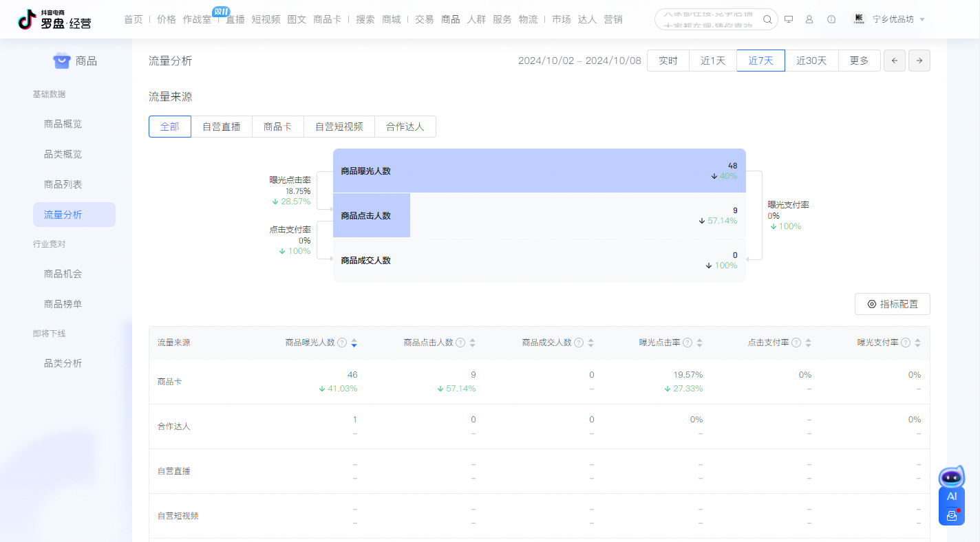Image resolution: width=980 pixels, height=542 pixels.
Task: Open the AI assistant robot icon
Action: coord(952,477)
